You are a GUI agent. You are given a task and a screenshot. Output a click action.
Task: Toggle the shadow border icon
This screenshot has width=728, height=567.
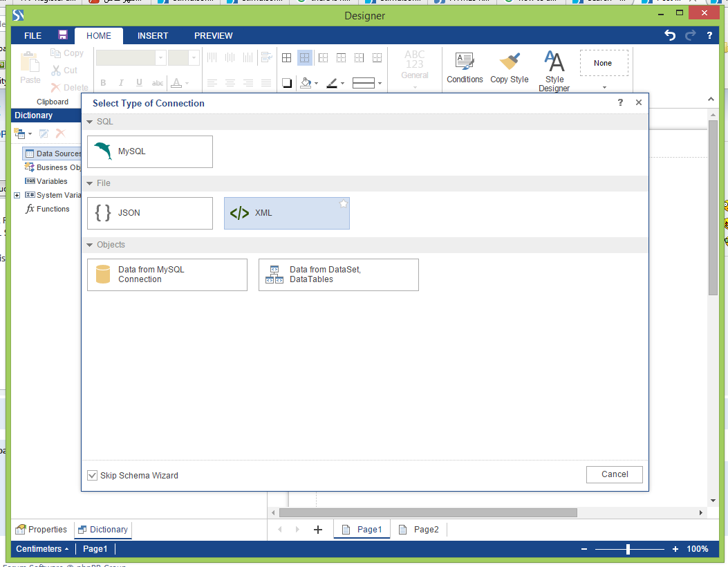click(287, 83)
